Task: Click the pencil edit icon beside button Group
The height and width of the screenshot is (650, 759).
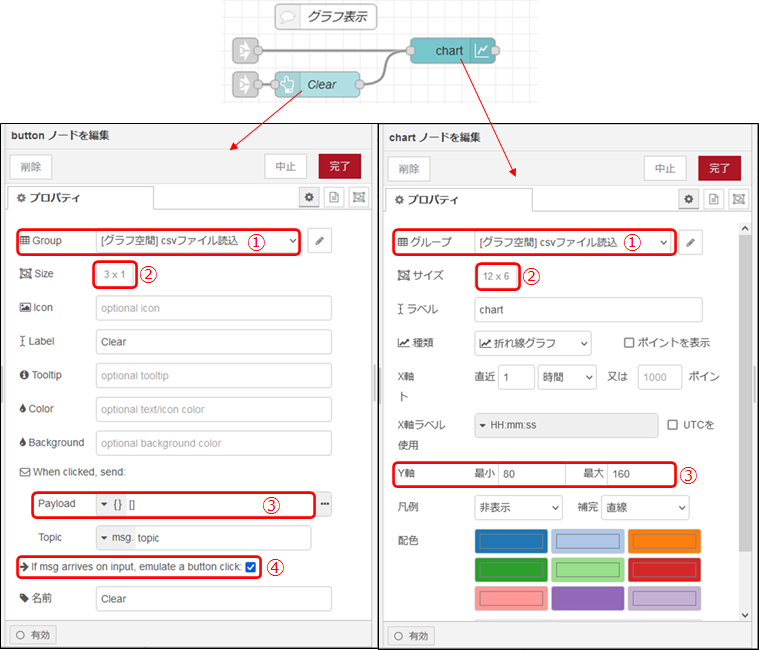Action: [319, 241]
